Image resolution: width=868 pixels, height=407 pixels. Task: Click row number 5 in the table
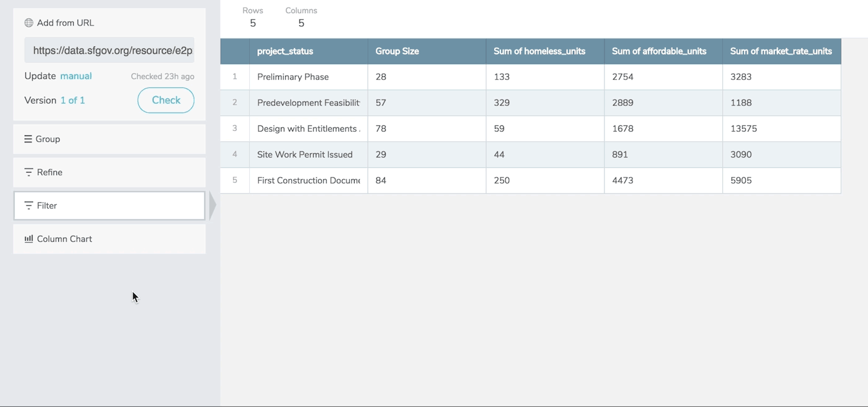(x=234, y=181)
